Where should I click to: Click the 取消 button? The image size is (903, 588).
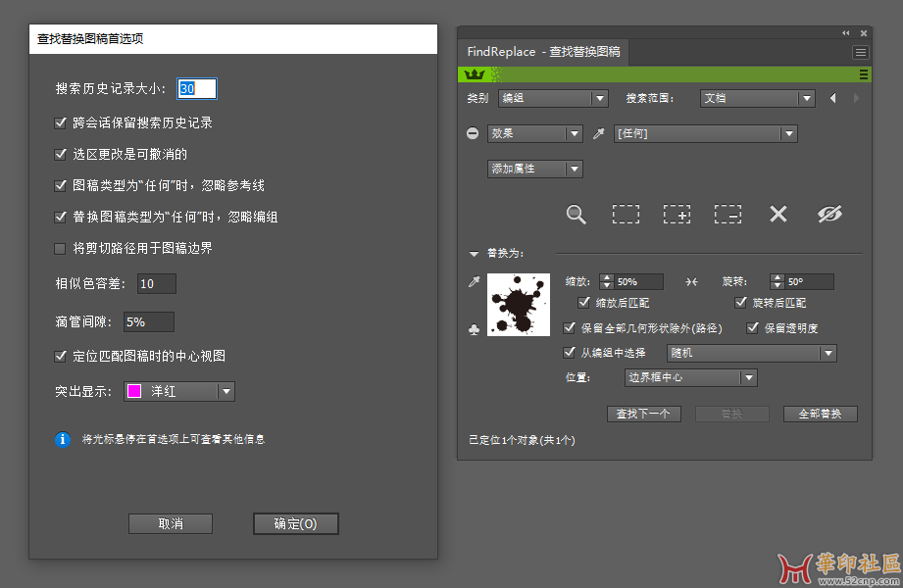click(x=171, y=524)
